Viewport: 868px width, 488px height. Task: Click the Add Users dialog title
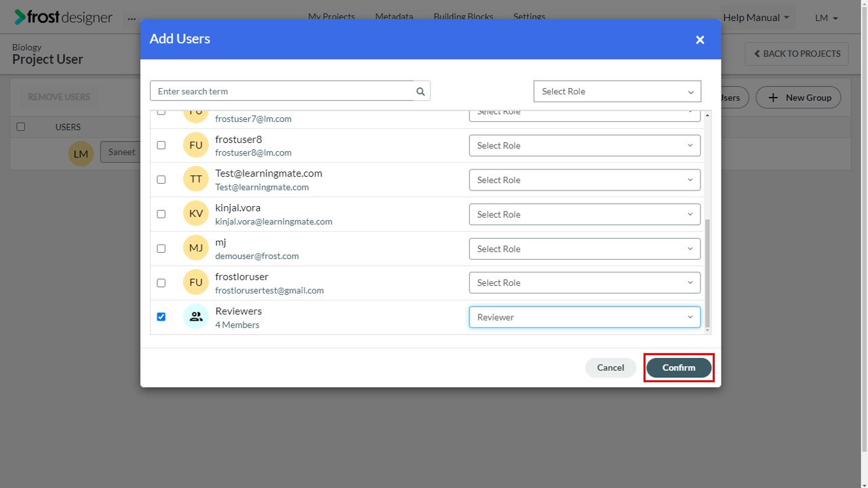pyautogui.click(x=180, y=39)
